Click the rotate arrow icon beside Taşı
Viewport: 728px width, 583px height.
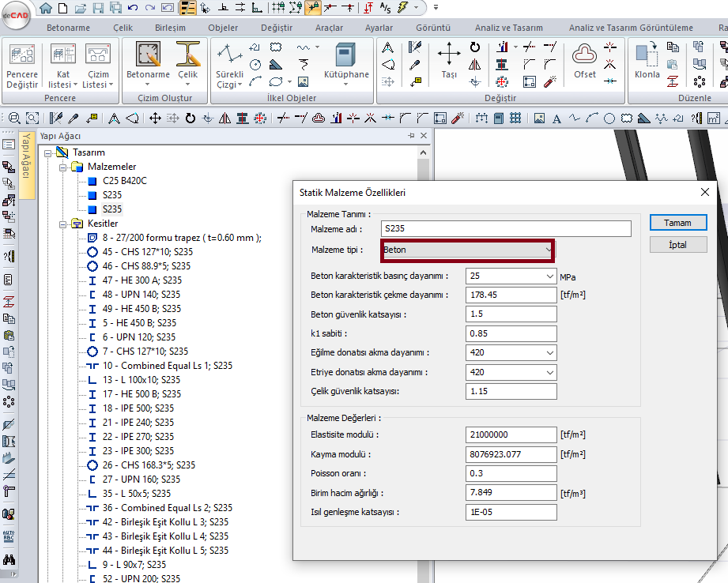474,47
